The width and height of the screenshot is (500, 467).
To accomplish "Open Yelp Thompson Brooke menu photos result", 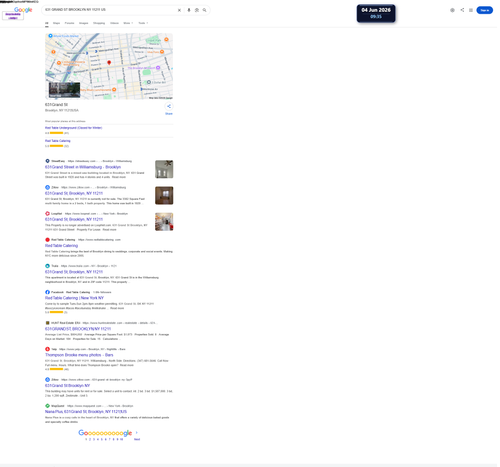I will click(x=79, y=355).
